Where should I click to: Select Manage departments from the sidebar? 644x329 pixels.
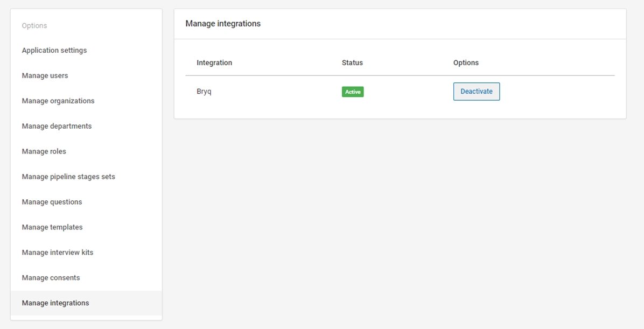[57, 127]
